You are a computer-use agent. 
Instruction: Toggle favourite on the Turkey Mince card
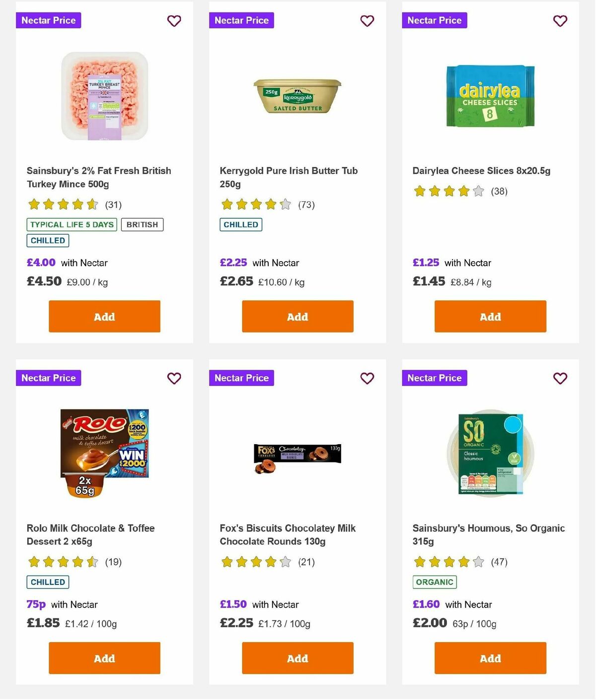[x=174, y=21]
